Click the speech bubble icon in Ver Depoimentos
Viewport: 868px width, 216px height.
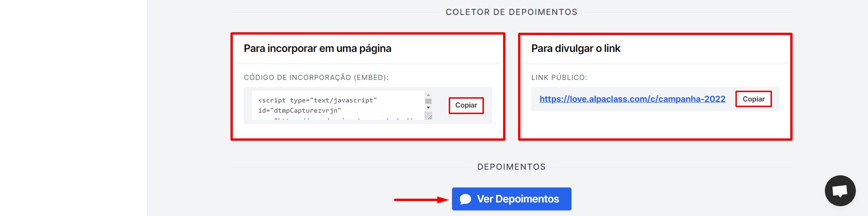pos(465,199)
